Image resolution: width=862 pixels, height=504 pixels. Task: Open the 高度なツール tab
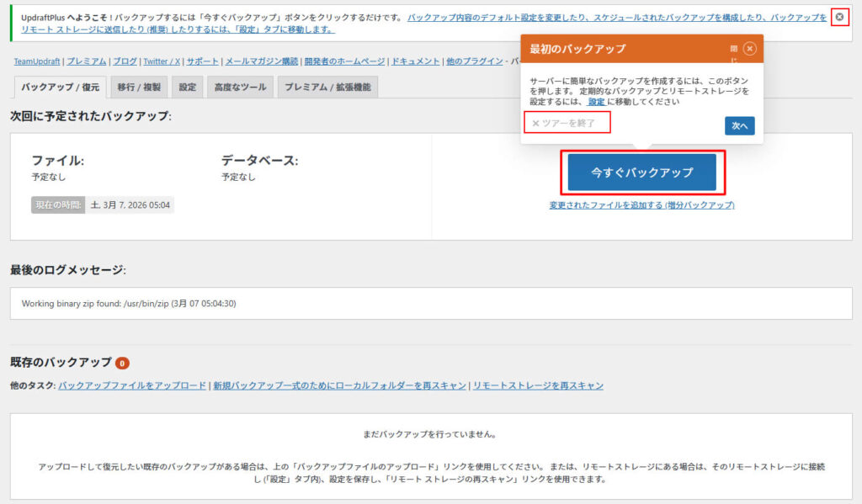point(238,86)
